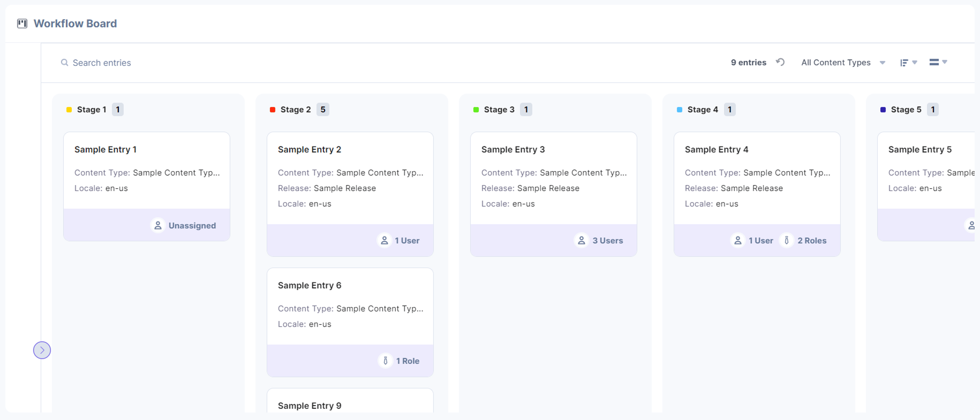This screenshot has width=980, height=420.
Task: Click the Workflow Board kanban icon
Action: pos(22,23)
